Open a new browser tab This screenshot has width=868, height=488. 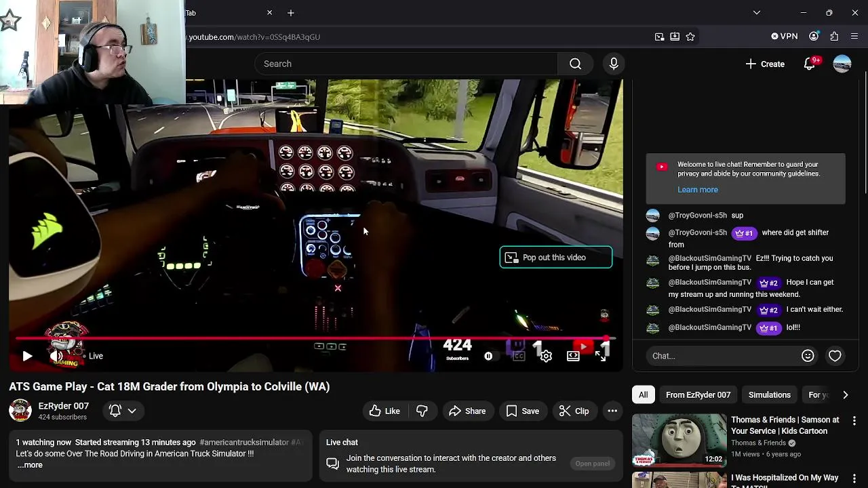tap(290, 13)
